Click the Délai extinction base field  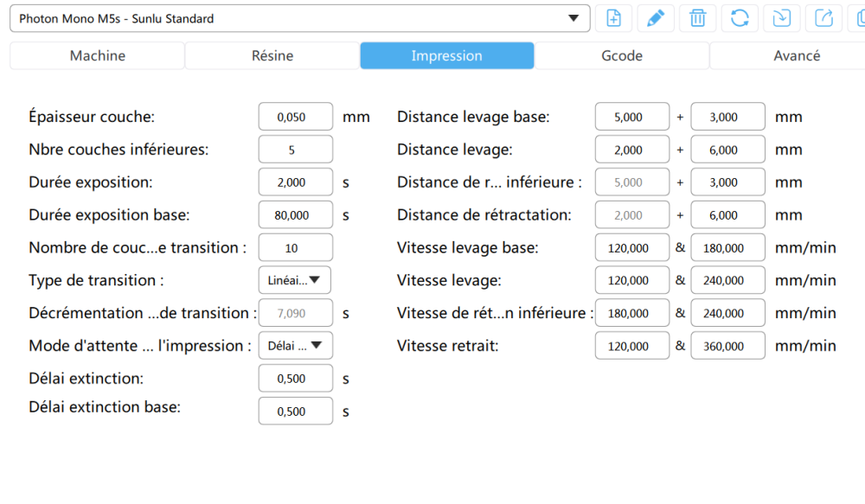[295, 411]
